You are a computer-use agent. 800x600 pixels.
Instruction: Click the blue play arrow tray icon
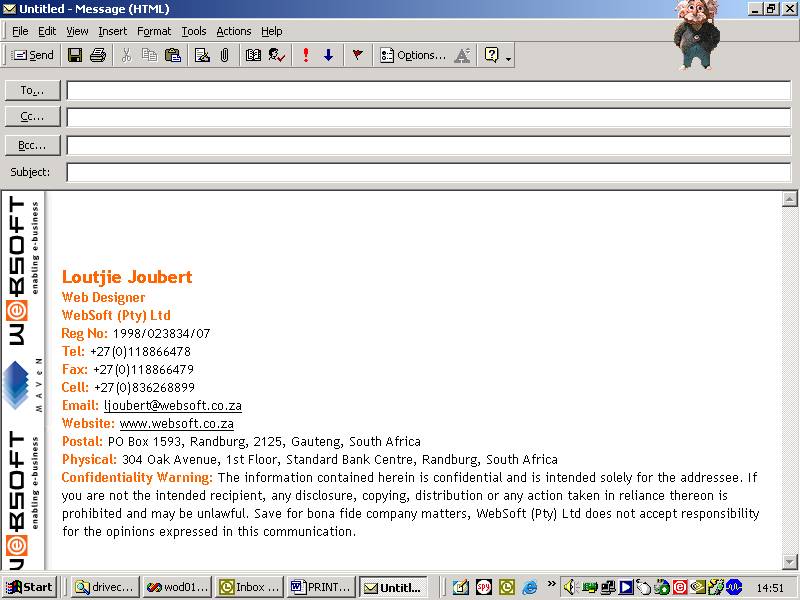click(626, 587)
